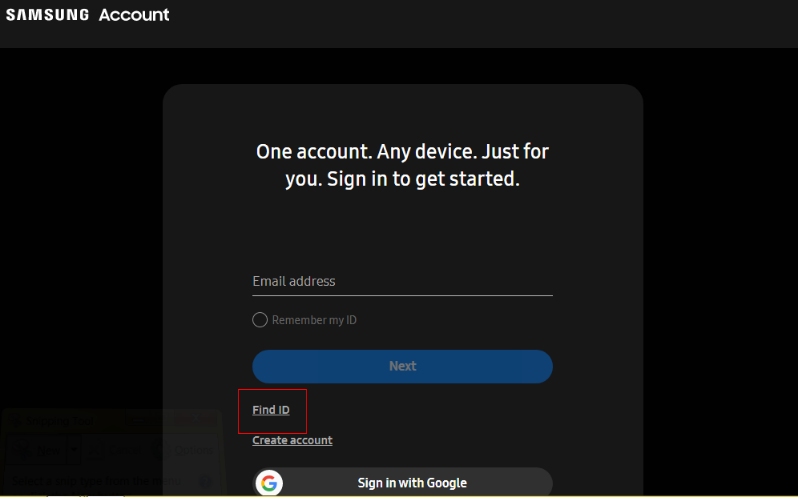Viewport: 800px width, 500px height.
Task: Close the Snipping Tool window
Action: point(196,418)
